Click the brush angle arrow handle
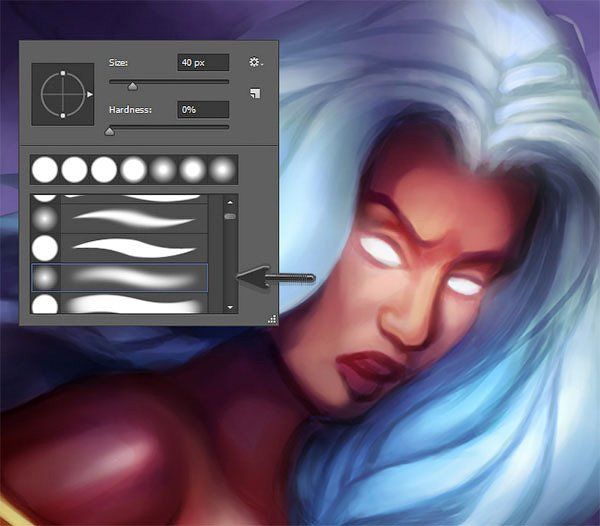The height and width of the screenshot is (526, 600). point(90,94)
